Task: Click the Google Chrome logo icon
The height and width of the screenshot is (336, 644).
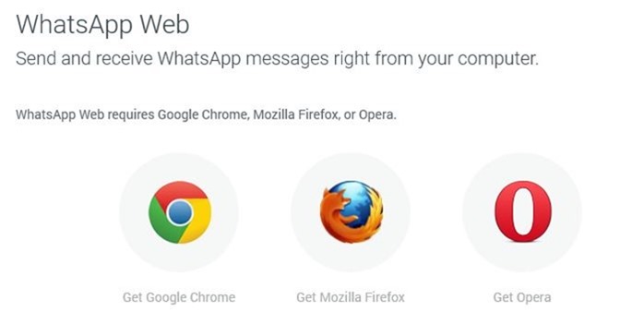Action: coord(180,212)
